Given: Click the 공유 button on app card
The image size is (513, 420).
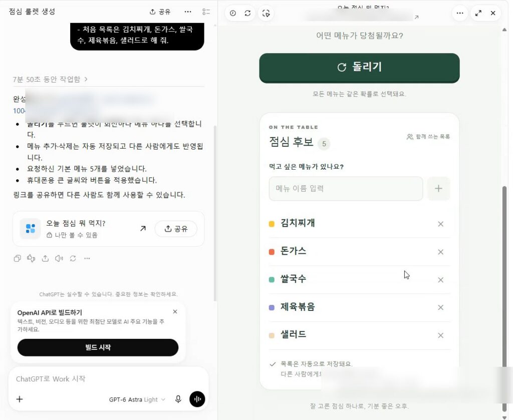Looking at the screenshot, I should 176,228.
